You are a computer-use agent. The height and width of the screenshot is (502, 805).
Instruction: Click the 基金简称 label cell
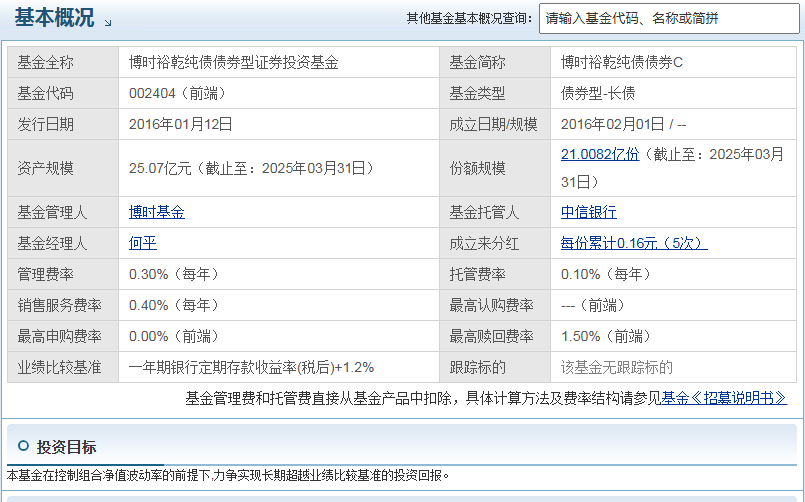pos(495,63)
